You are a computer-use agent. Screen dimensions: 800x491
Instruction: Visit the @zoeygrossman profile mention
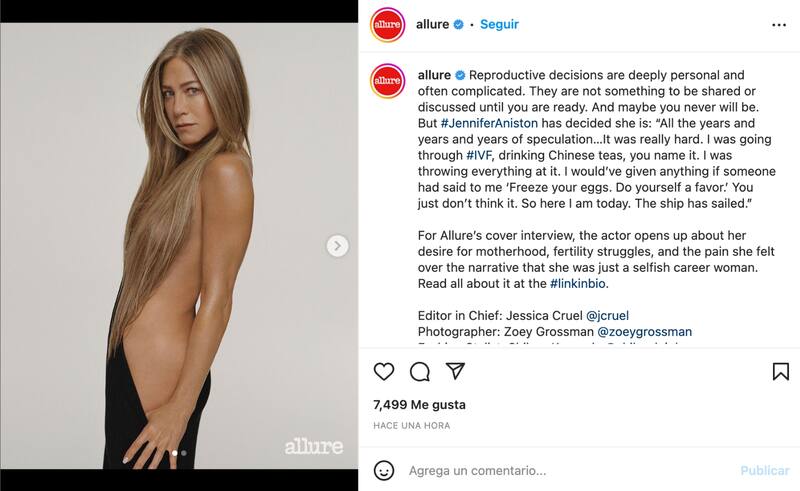pyautogui.click(x=644, y=332)
